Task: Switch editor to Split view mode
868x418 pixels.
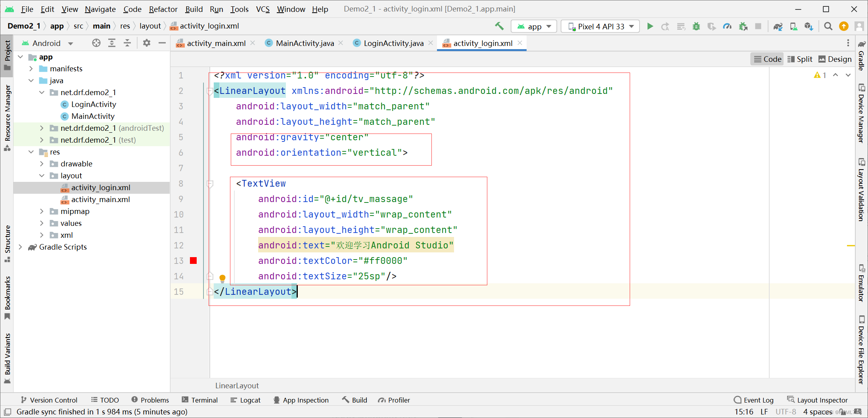Action: [x=799, y=59]
